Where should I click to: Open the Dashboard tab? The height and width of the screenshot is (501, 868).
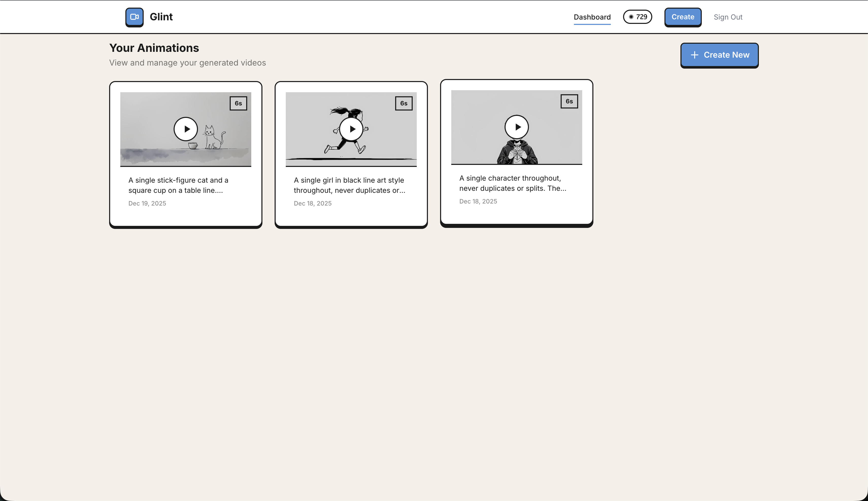[592, 17]
